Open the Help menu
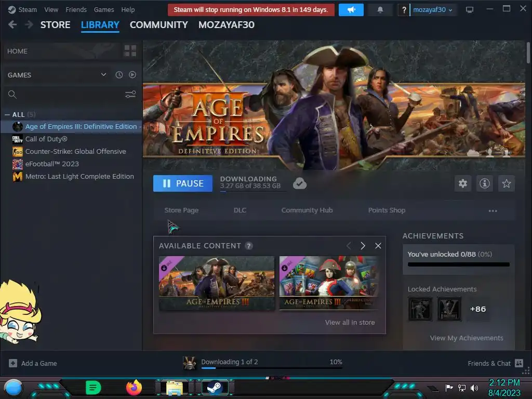This screenshot has height=399, width=532. (x=128, y=10)
